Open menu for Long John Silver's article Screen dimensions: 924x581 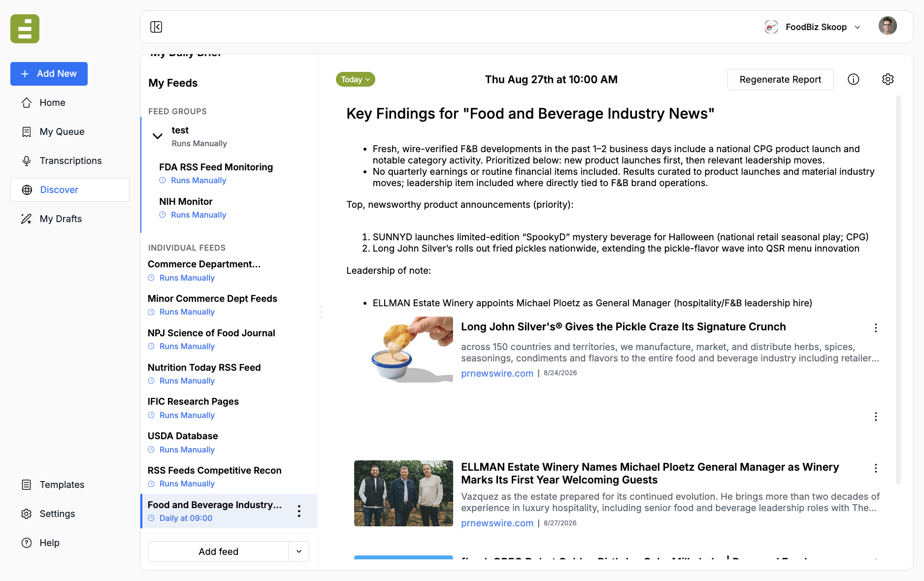coord(876,328)
